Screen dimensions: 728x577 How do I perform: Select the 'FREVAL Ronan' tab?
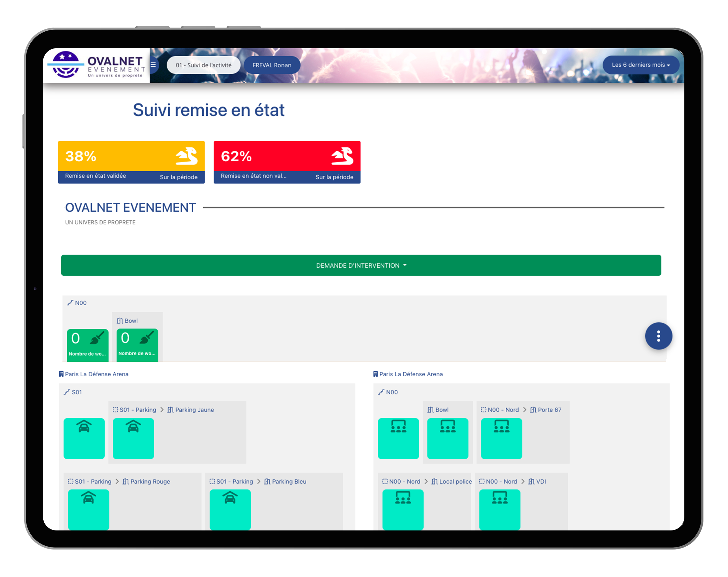click(x=271, y=65)
